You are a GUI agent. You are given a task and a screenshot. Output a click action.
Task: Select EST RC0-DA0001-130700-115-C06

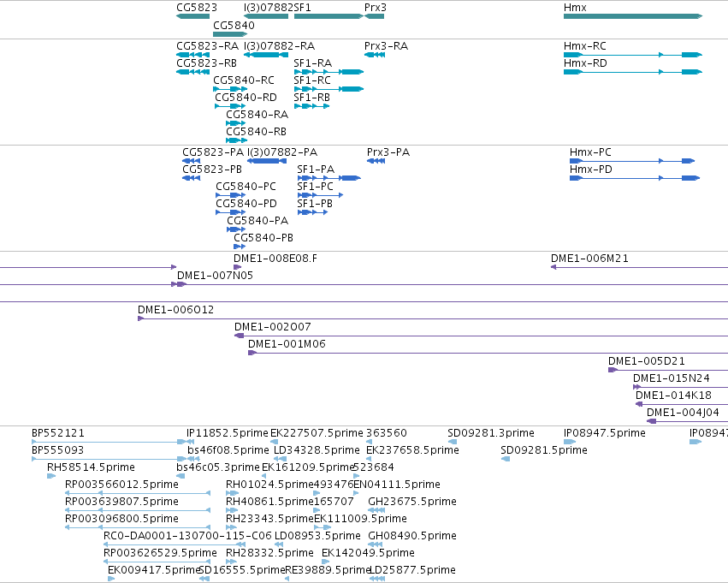pyautogui.click(x=175, y=544)
